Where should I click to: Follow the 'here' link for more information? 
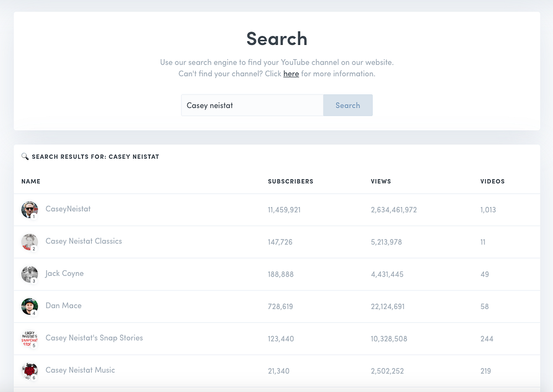tap(291, 74)
